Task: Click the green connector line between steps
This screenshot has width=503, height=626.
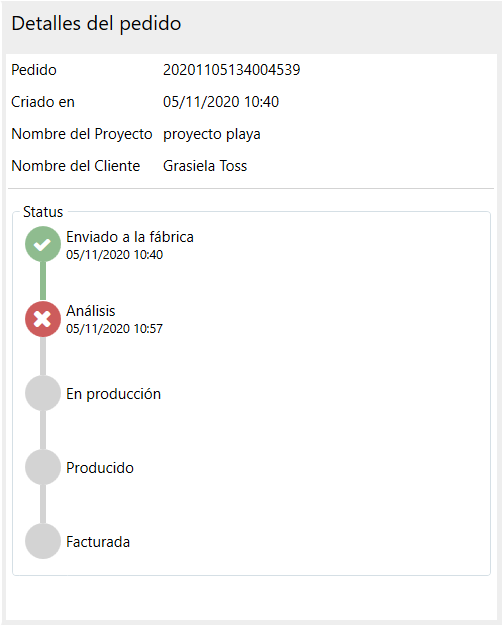Action: [x=43, y=281]
